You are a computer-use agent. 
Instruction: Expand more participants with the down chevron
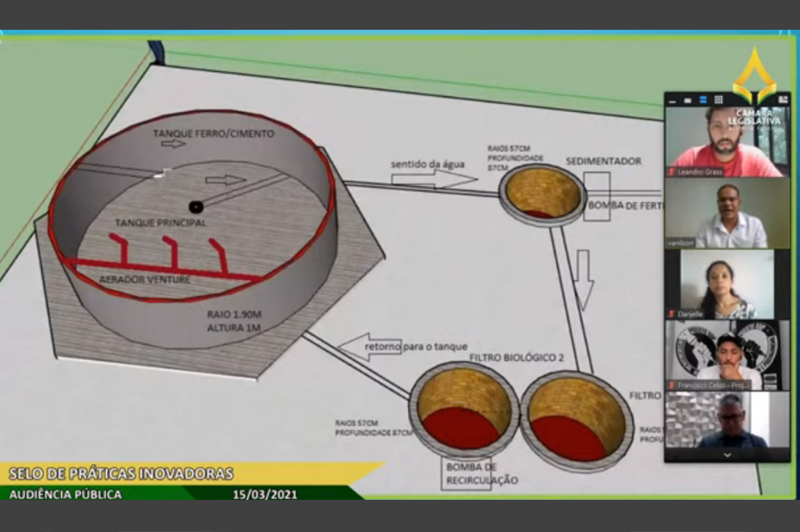[x=727, y=455]
